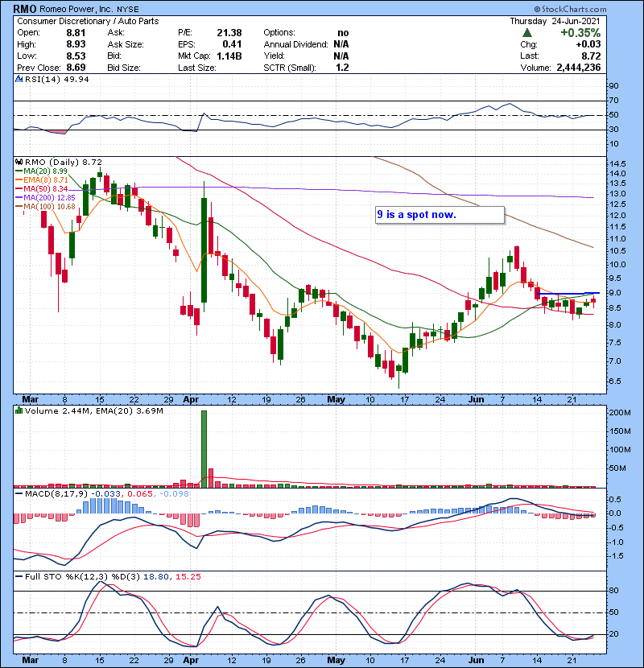This screenshot has width=644, height=668.
Task: Click the Options value no
Action: pyautogui.click(x=343, y=33)
